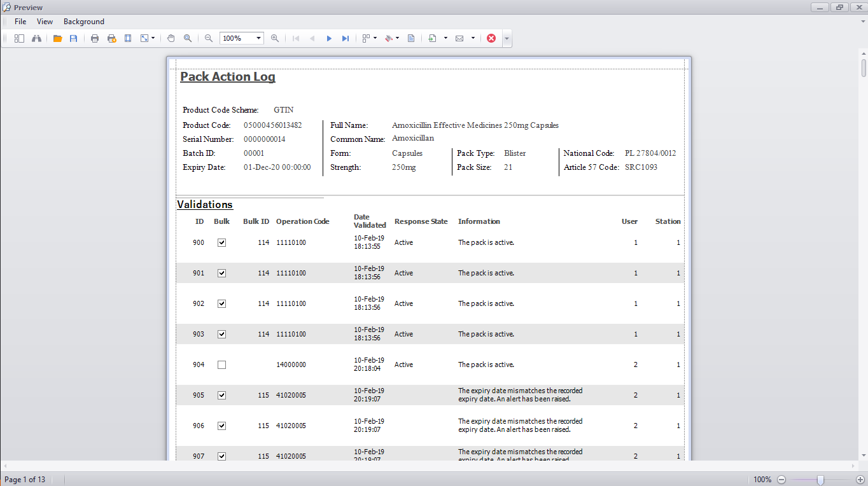
Task: Click the Quick Print button
Action: 111,38
